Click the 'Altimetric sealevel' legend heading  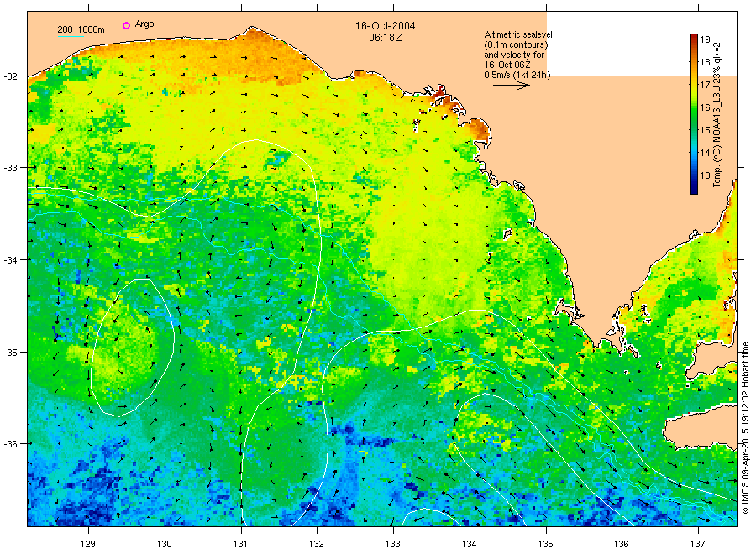tap(518, 34)
